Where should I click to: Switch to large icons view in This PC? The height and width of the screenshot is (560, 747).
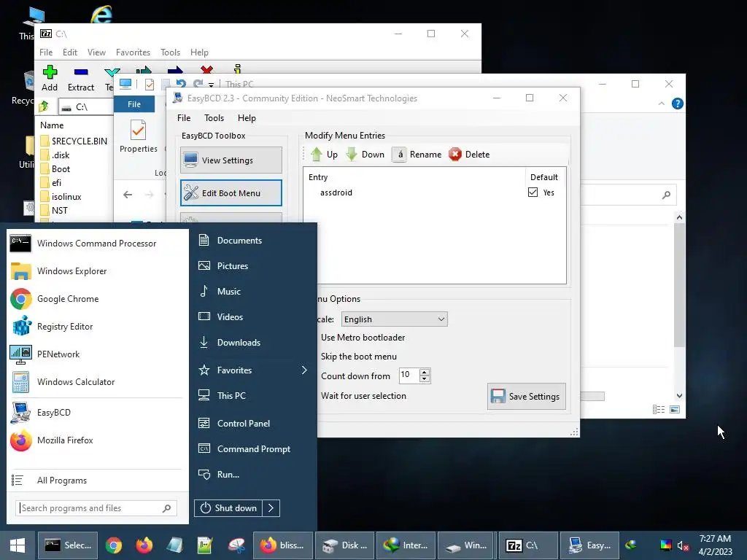pyautogui.click(x=675, y=410)
